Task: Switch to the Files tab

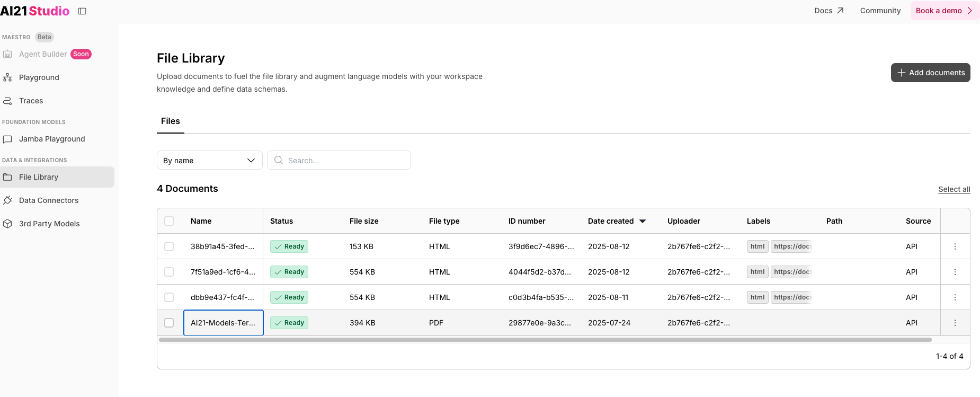Action: point(171,121)
